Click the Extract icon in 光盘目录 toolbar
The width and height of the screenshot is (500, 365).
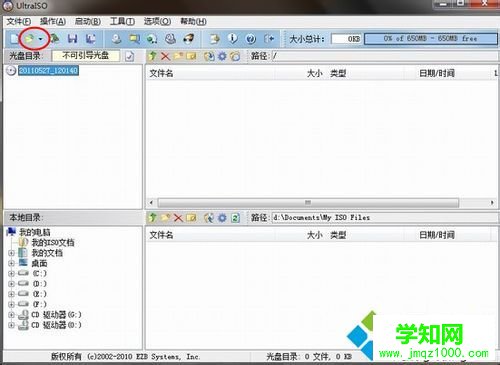(209, 56)
